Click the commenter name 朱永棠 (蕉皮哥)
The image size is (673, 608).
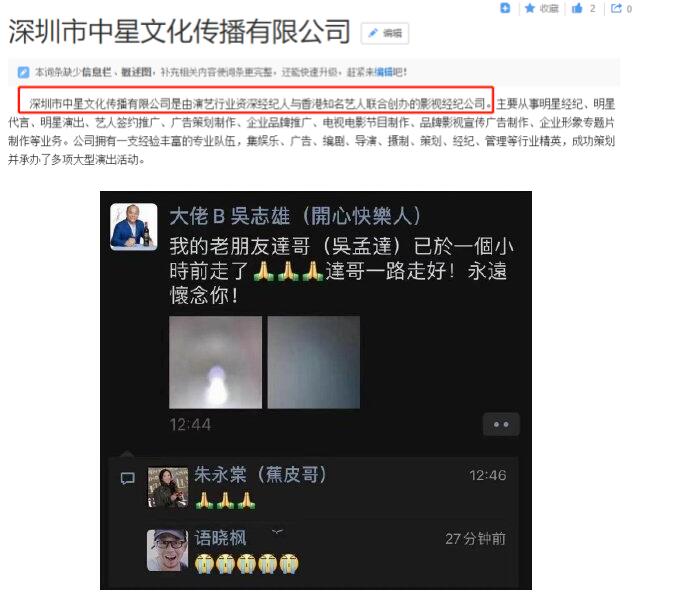[x=260, y=475]
